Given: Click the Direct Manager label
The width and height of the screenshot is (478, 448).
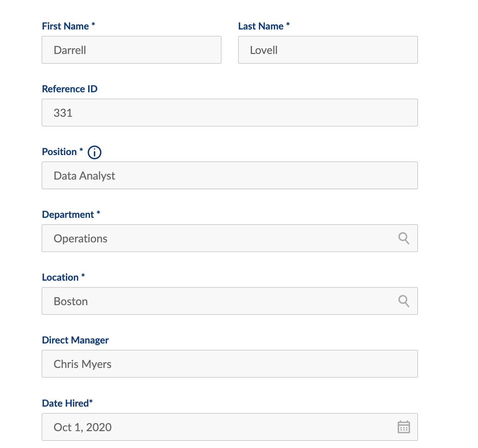Looking at the screenshot, I should tap(75, 340).
